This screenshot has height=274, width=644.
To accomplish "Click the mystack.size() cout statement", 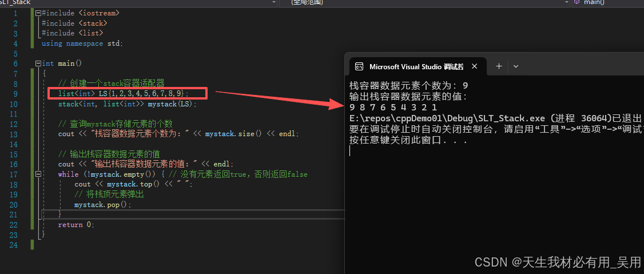I will [178, 134].
